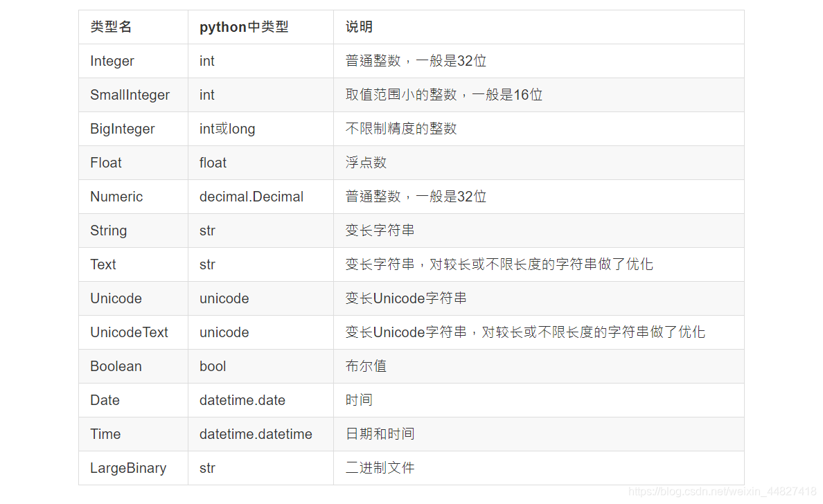The height and width of the screenshot is (504, 823).
Task: Click 'str' in the Text row
Action: click(x=207, y=264)
